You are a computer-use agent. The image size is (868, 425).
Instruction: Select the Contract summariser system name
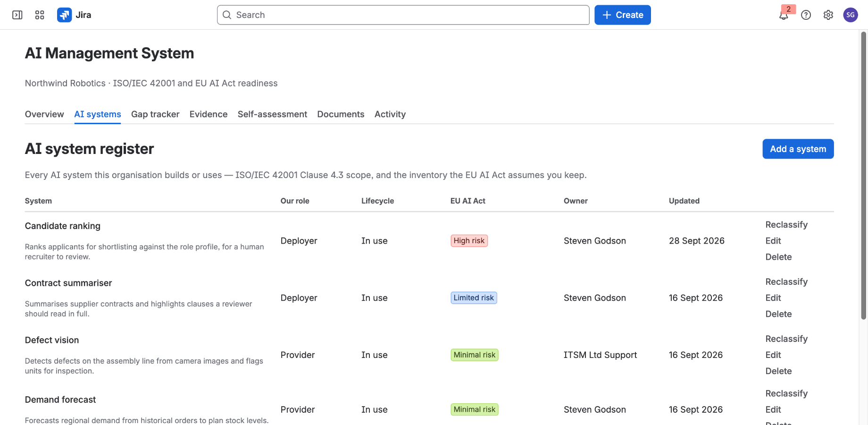click(68, 283)
